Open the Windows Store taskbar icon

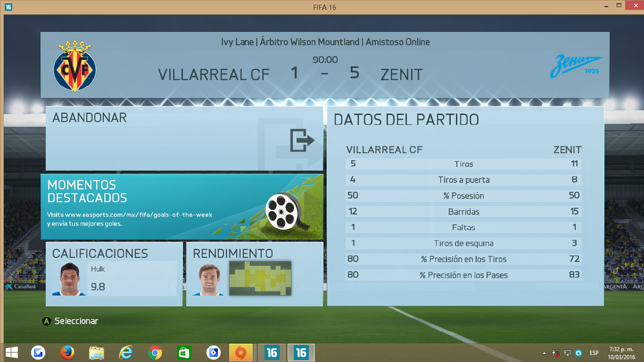(x=184, y=353)
